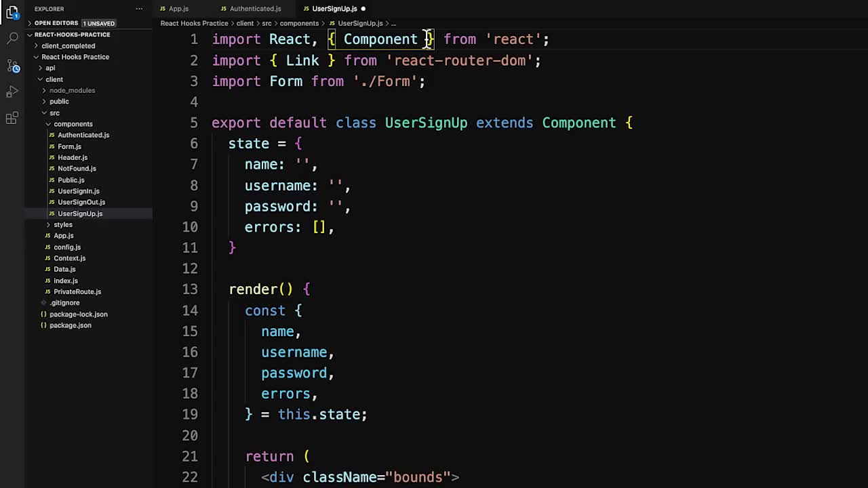Click 'components' in the breadcrumb path
Image resolution: width=868 pixels, height=488 pixels.
(299, 23)
